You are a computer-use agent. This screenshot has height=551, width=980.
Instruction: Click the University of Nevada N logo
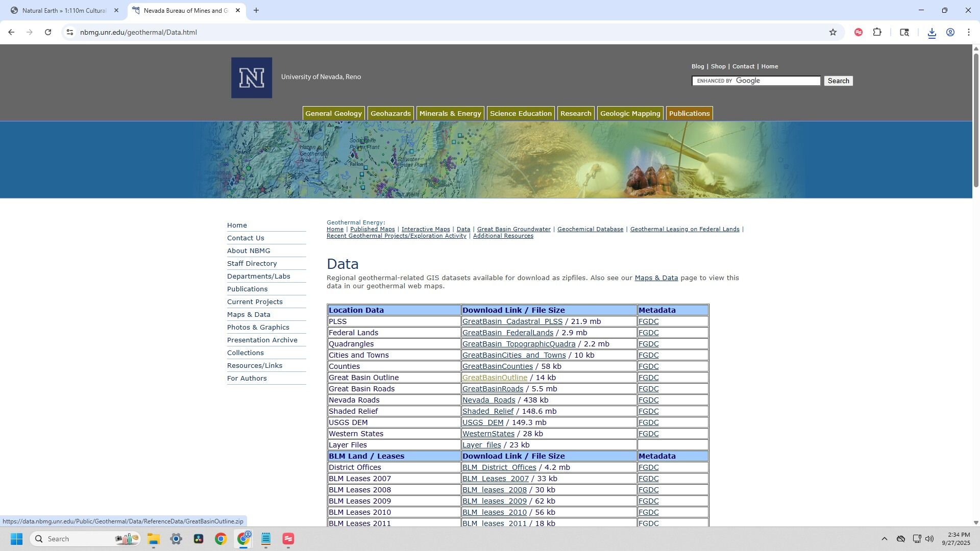[252, 78]
